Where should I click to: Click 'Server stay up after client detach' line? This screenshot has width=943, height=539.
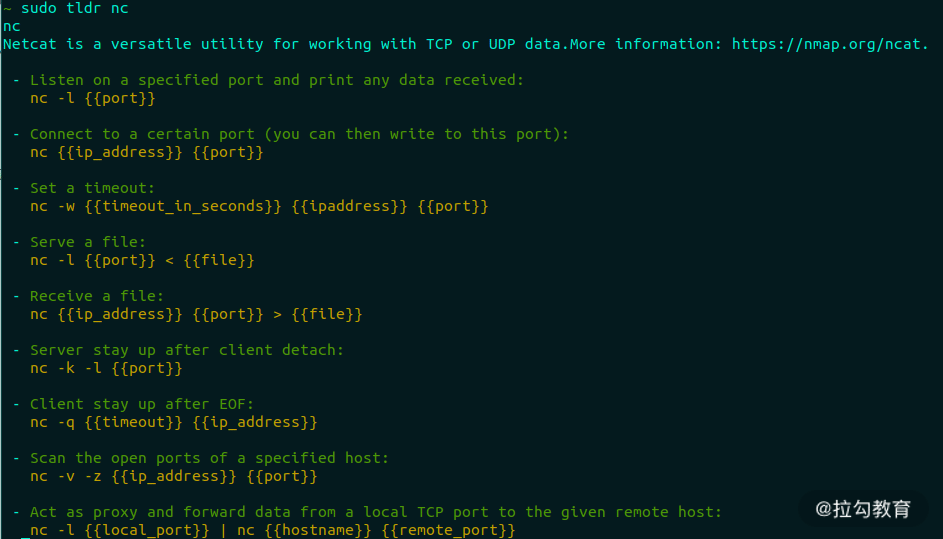tap(187, 350)
